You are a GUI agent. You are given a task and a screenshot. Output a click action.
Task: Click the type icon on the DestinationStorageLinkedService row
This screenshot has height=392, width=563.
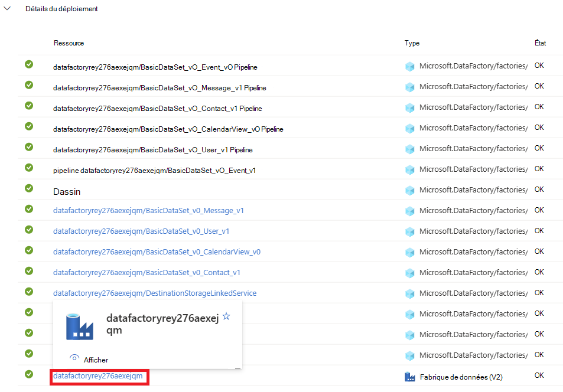pyautogui.click(x=410, y=293)
